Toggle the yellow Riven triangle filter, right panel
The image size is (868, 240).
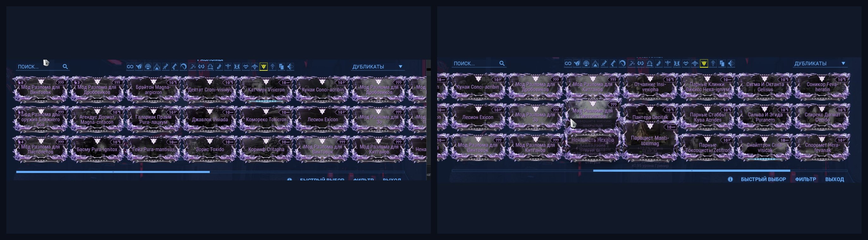(x=704, y=63)
